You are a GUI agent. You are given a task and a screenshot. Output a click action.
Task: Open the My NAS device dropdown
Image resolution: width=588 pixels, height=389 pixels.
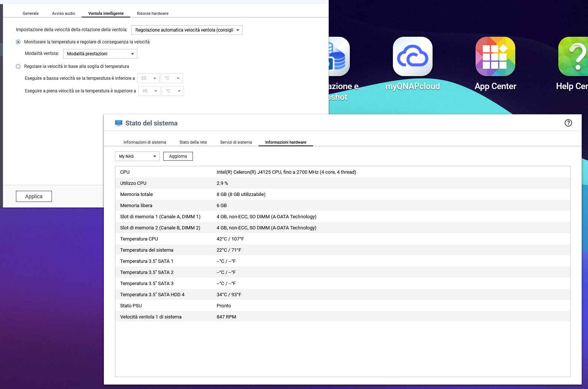(x=137, y=156)
